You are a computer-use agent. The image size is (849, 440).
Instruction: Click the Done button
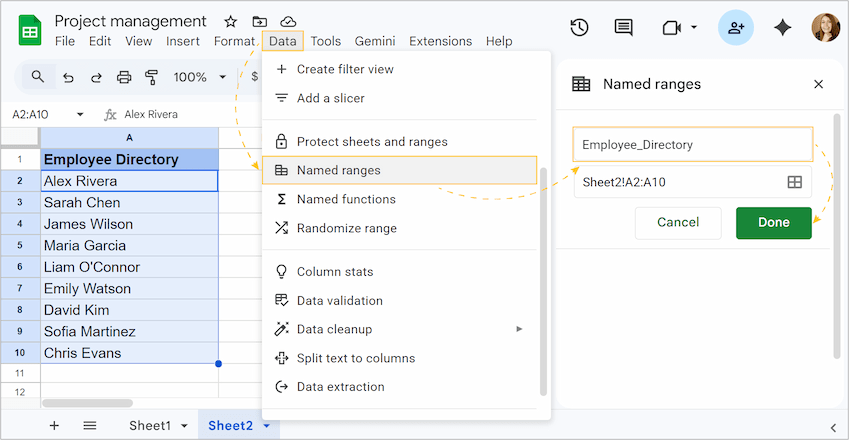[x=774, y=222]
